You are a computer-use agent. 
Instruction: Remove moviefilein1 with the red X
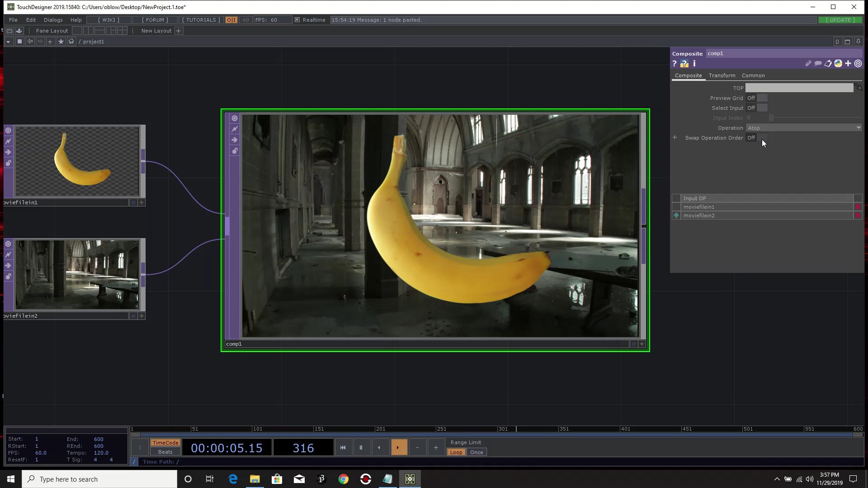[858, 207]
